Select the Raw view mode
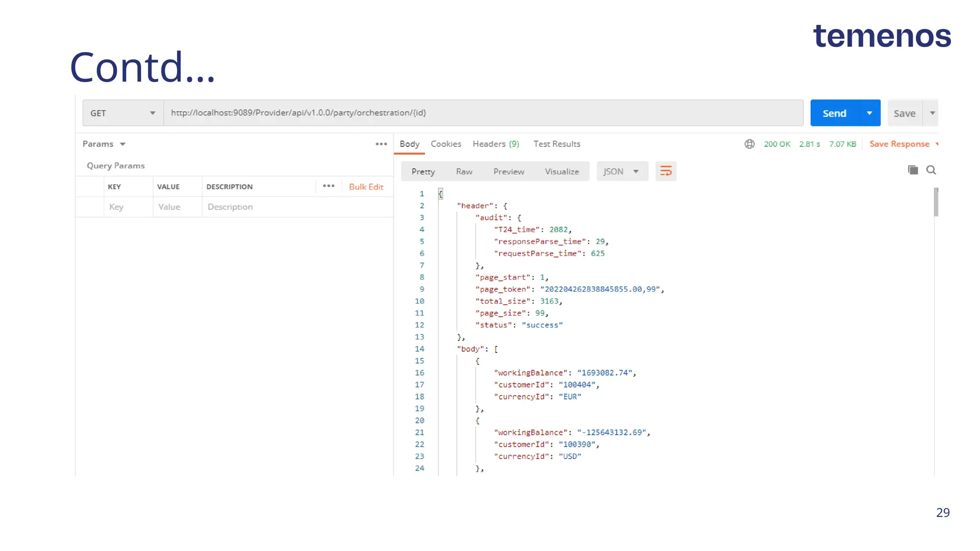This screenshot has height=551, width=980. tap(464, 172)
